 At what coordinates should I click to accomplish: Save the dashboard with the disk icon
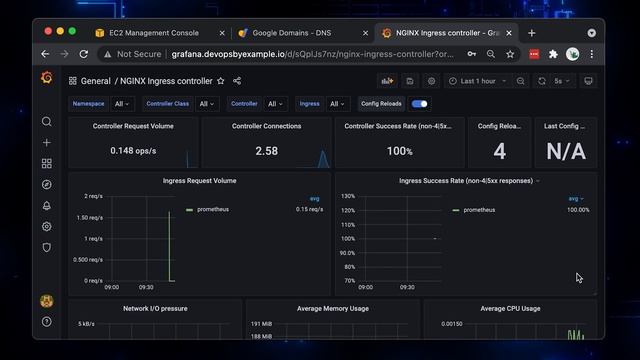pyautogui.click(x=409, y=81)
